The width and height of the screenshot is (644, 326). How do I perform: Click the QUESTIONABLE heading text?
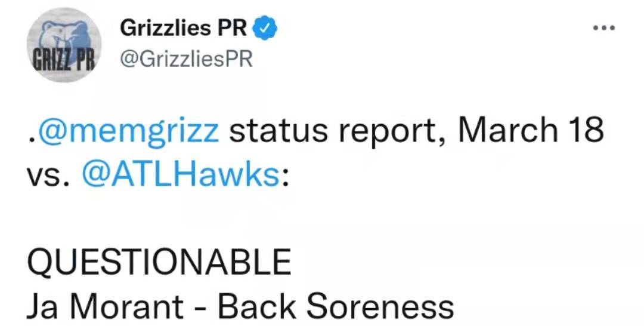[159, 262]
